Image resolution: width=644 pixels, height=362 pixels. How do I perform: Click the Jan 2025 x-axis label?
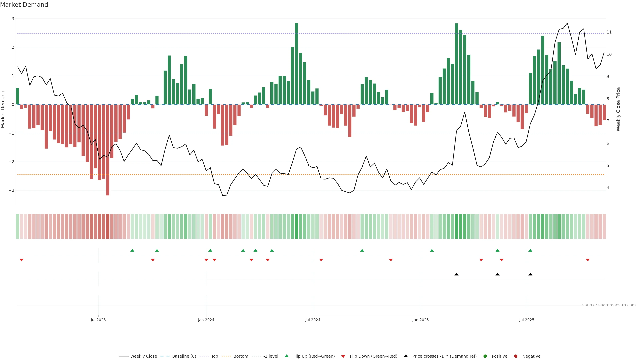420,320
